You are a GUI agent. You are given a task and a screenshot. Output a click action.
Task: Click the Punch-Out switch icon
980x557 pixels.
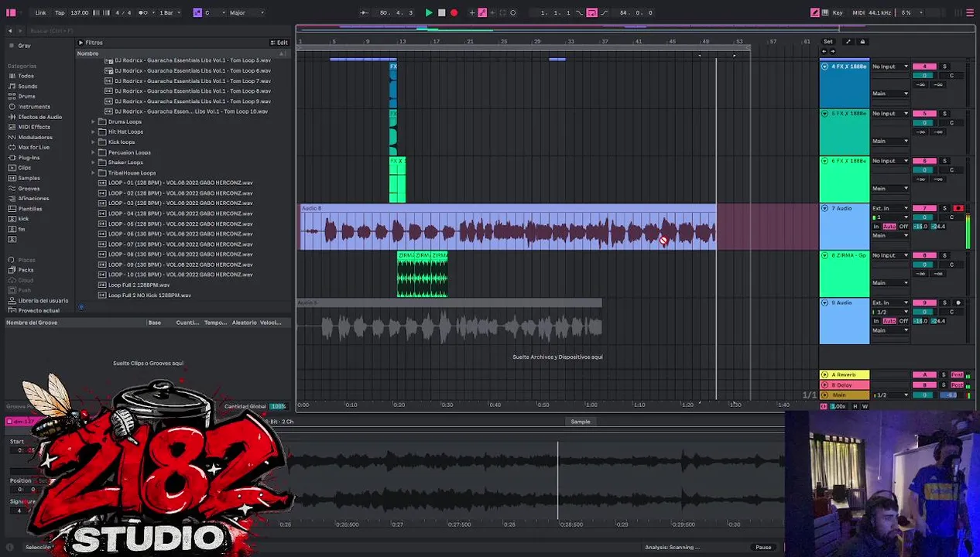[x=605, y=12]
